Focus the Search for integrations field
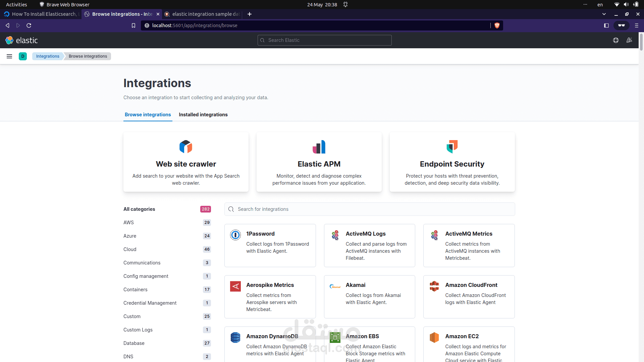 [370, 209]
